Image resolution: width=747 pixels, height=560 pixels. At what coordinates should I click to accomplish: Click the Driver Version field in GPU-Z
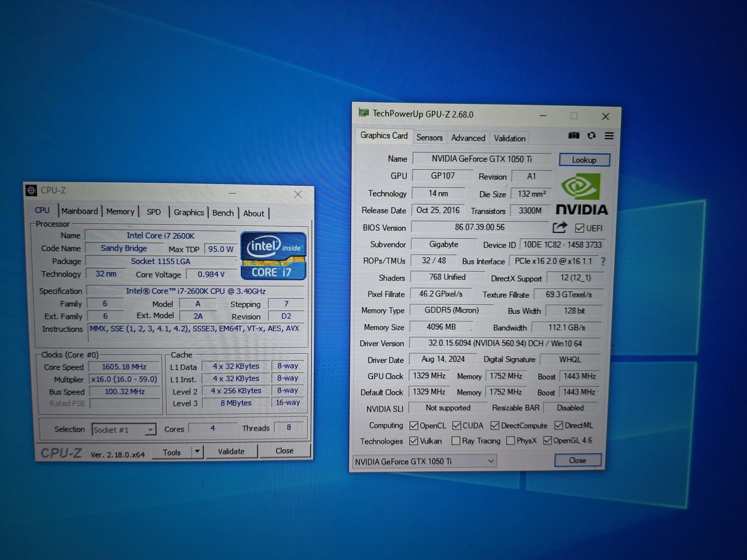point(505,343)
